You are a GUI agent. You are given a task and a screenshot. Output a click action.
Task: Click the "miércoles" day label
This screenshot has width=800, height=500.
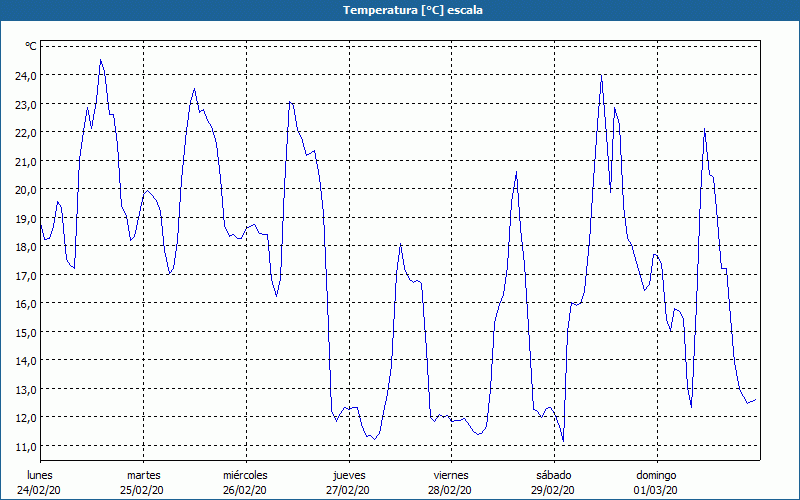point(245,475)
